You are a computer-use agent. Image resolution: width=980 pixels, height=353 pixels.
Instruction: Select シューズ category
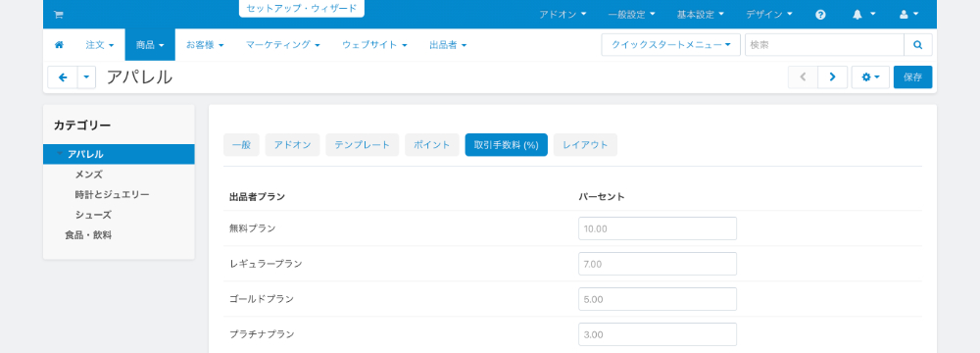[x=93, y=215]
